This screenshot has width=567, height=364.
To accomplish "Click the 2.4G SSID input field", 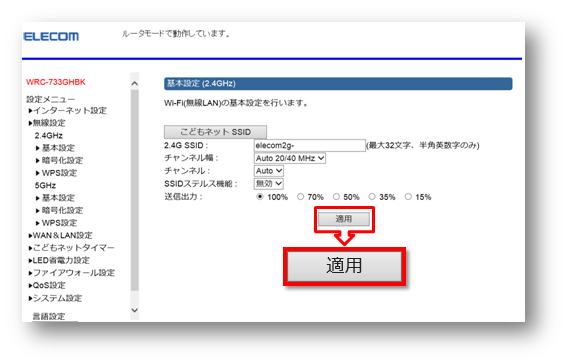I will pyautogui.click(x=310, y=145).
